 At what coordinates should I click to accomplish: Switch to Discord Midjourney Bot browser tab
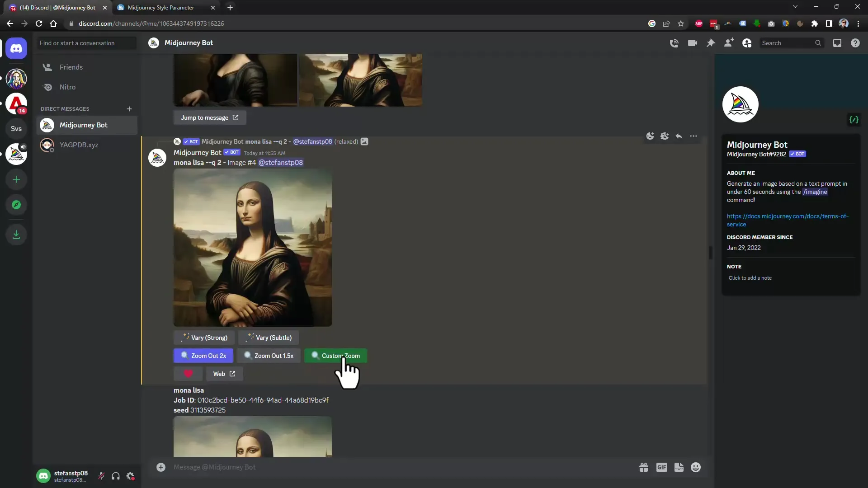[58, 8]
